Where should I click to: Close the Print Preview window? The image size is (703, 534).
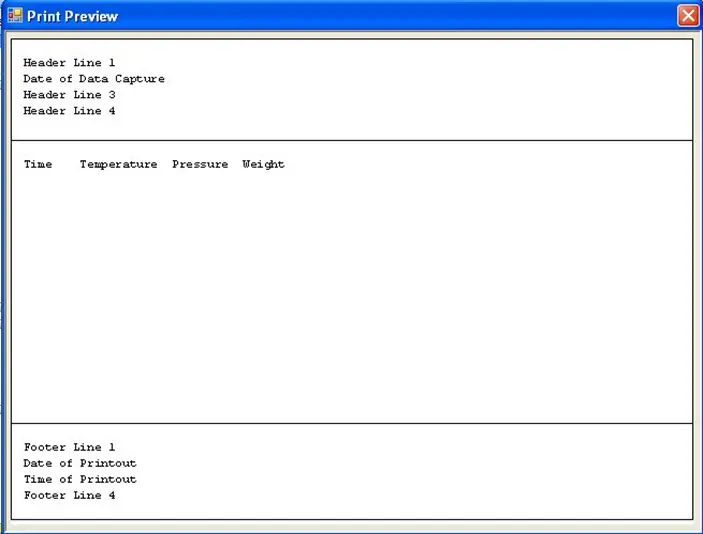pyautogui.click(x=688, y=16)
